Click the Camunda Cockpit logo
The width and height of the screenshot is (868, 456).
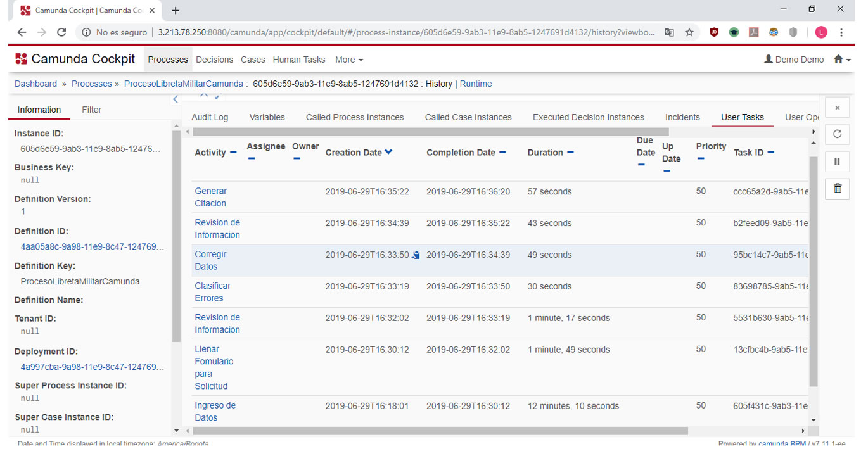[x=75, y=59]
